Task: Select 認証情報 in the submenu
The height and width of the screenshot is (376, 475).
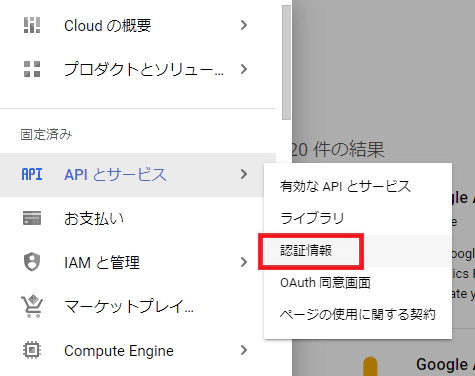Action: click(x=358, y=251)
